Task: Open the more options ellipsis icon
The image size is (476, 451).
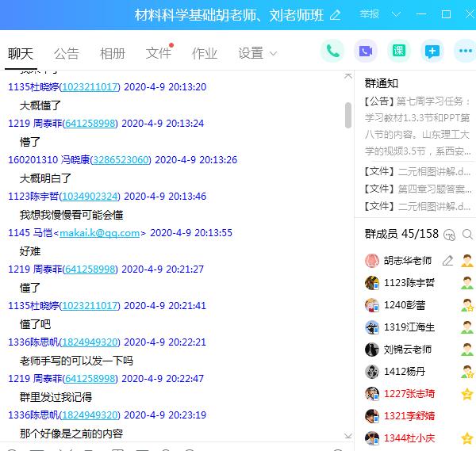Action: pos(464,52)
